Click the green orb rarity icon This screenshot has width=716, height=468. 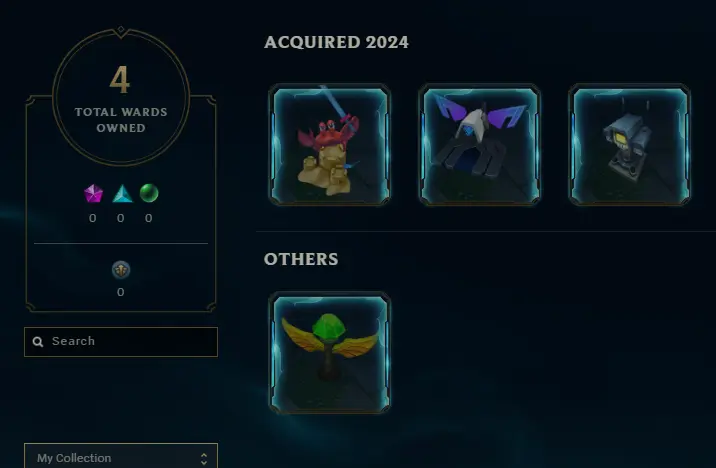[x=149, y=193]
